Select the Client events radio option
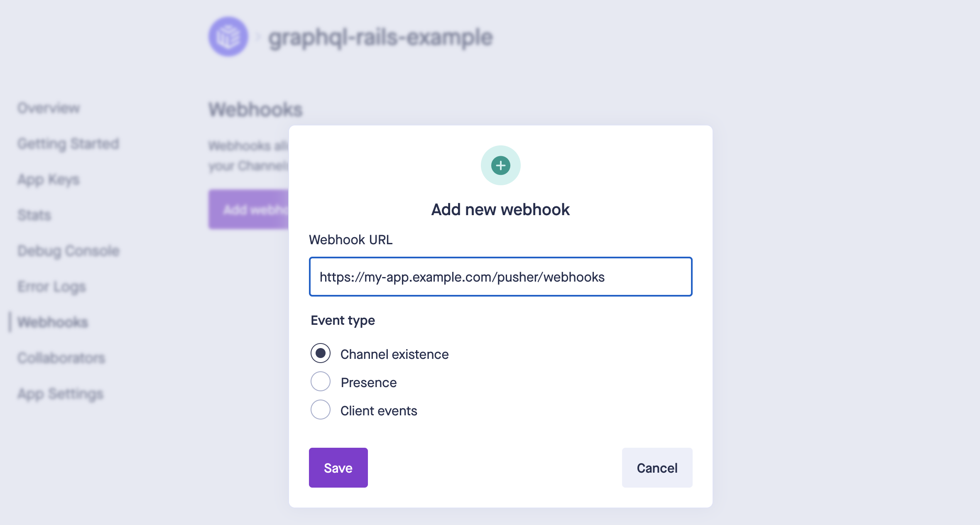The width and height of the screenshot is (980, 525). click(x=321, y=410)
